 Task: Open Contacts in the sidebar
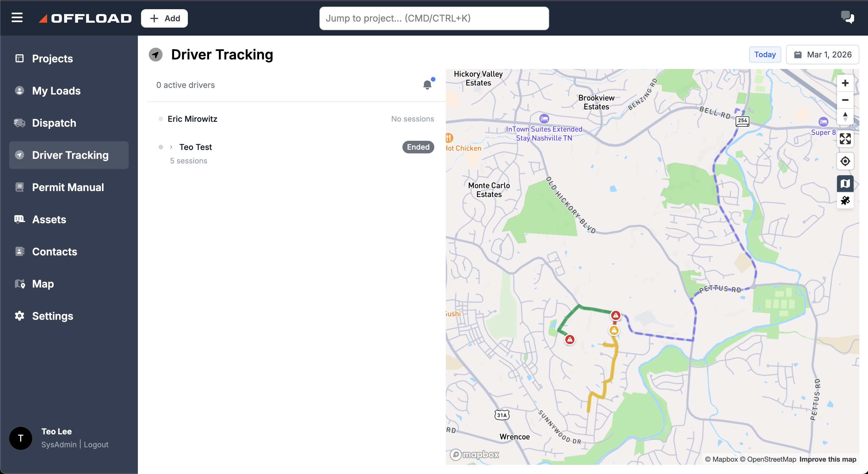[x=69, y=251]
